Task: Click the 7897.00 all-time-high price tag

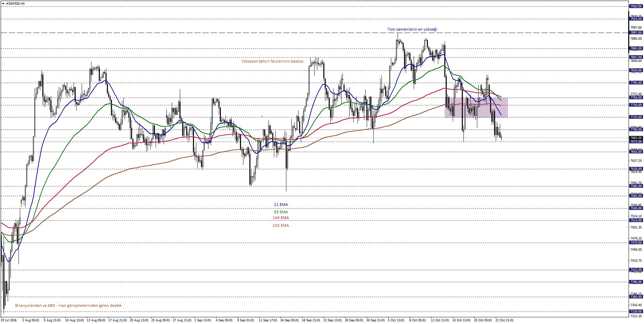Action: [x=636, y=33]
